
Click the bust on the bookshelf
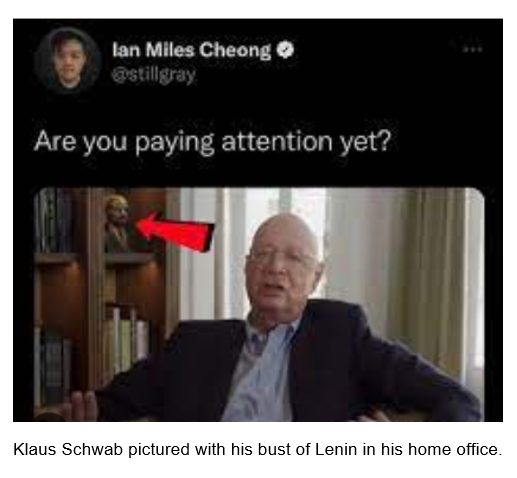coord(117,223)
